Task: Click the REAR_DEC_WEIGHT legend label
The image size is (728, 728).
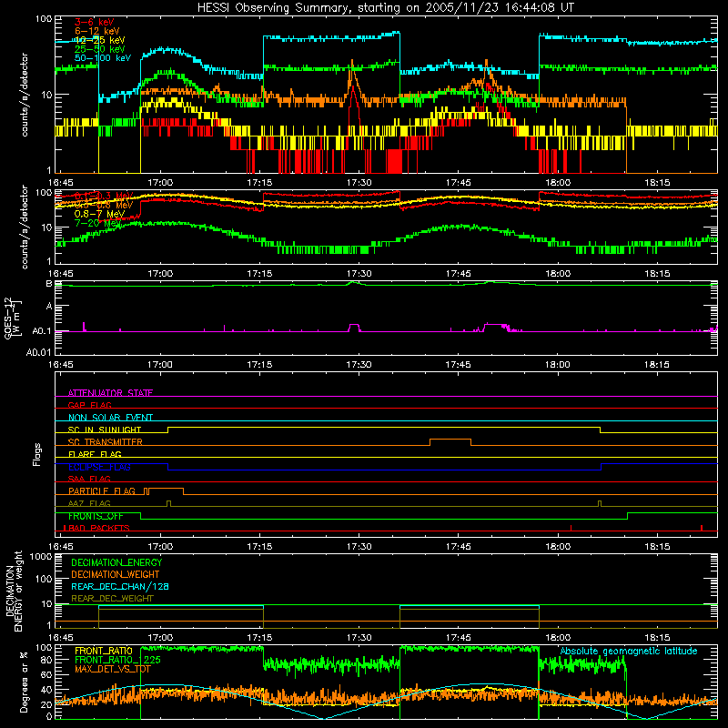Action: [x=112, y=599]
